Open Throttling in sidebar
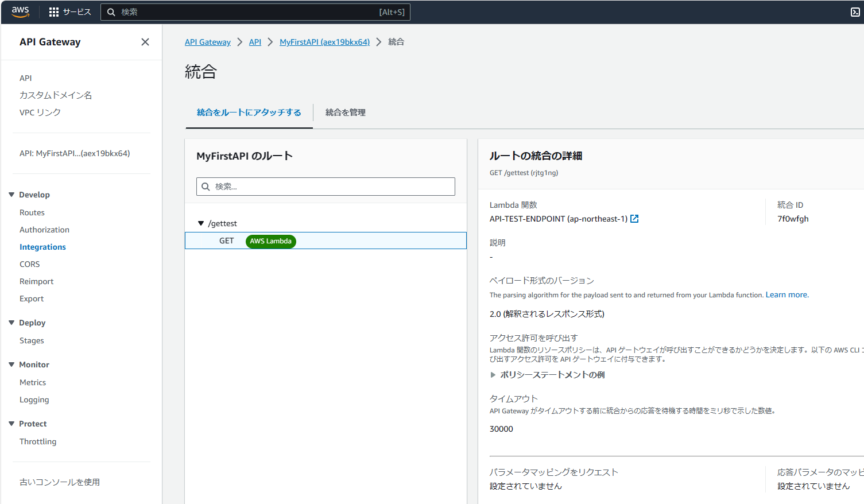Screen dimensions: 864x504 click(38, 441)
